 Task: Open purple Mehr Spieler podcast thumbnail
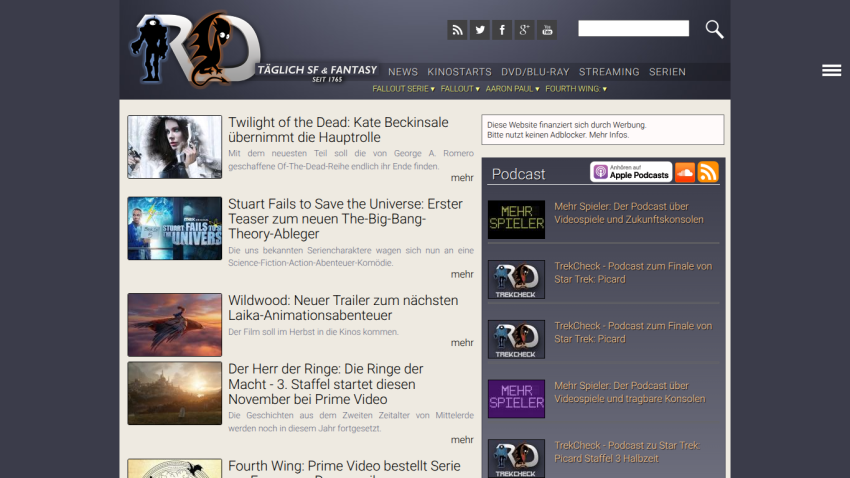(x=516, y=398)
